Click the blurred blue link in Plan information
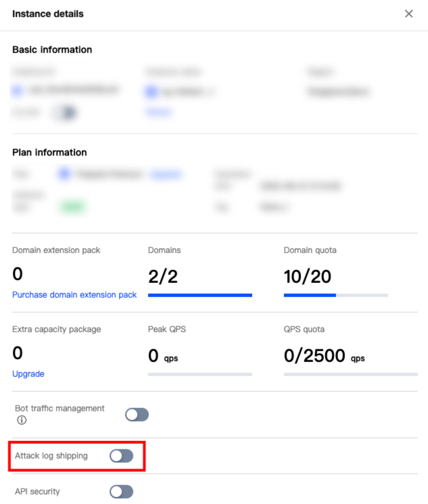This screenshot has height=504, width=428. point(166,175)
